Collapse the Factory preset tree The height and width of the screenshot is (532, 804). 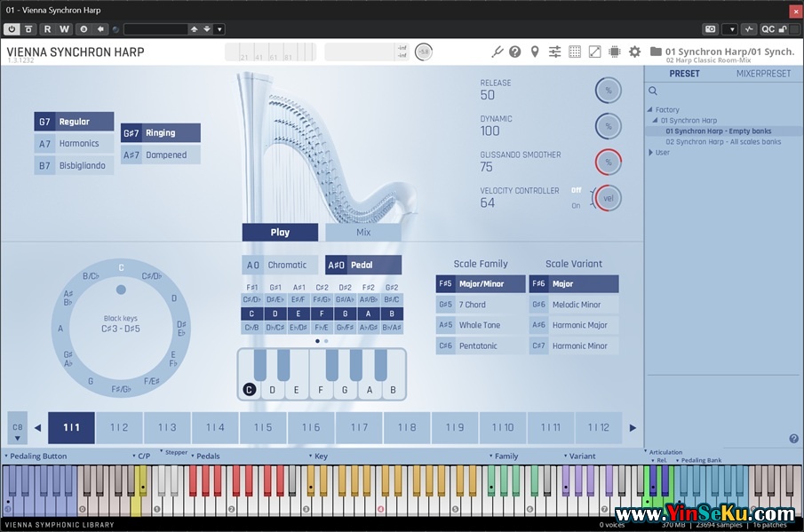(x=650, y=110)
